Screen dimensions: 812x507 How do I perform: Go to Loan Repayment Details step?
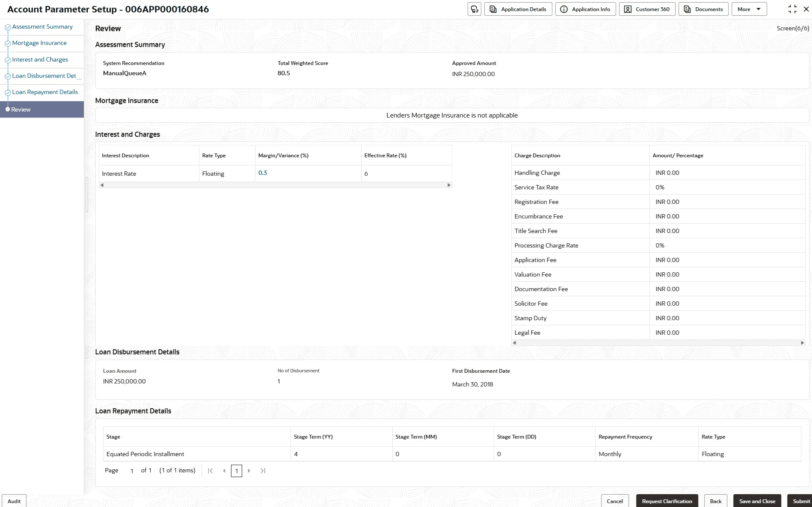(45, 92)
